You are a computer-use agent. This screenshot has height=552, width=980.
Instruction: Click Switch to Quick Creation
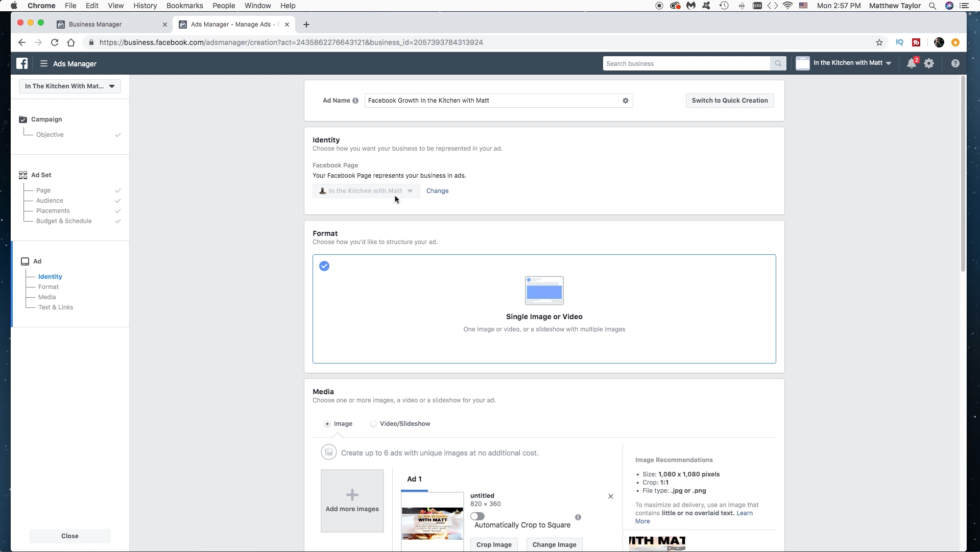730,101
